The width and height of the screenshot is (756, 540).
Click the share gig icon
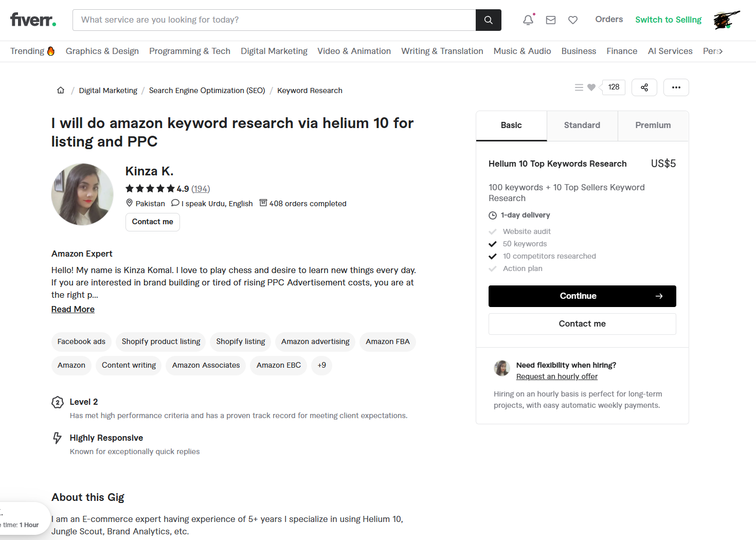[x=644, y=87]
